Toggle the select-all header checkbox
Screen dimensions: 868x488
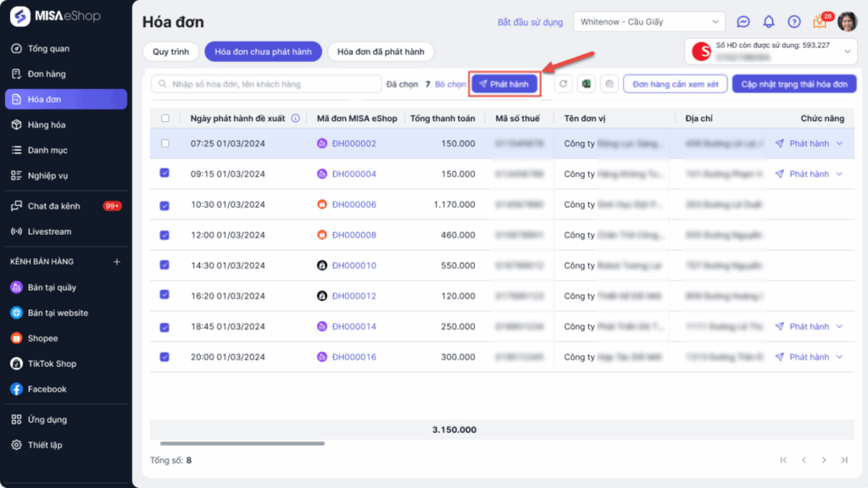point(165,119)
